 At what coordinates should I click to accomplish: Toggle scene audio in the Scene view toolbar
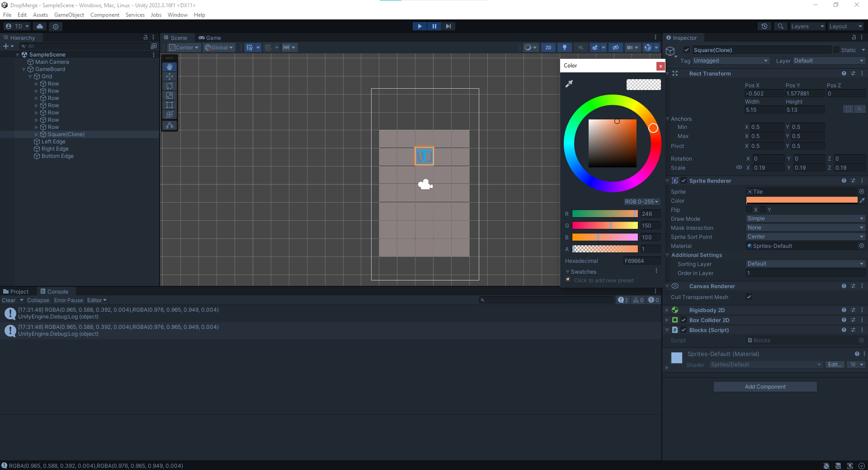(580, 47)
